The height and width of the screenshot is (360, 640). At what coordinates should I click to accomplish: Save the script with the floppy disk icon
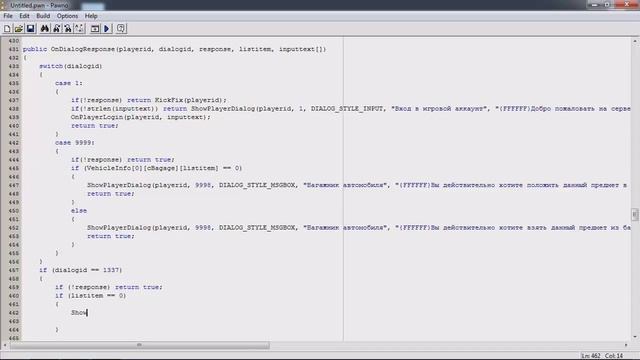click(x=31, y=29)
